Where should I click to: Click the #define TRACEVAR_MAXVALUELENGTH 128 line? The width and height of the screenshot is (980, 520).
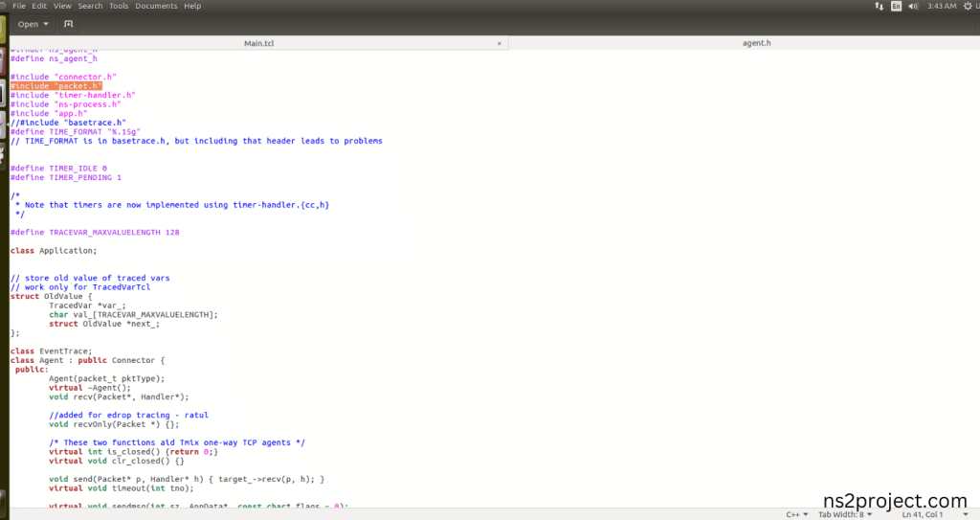95,232
